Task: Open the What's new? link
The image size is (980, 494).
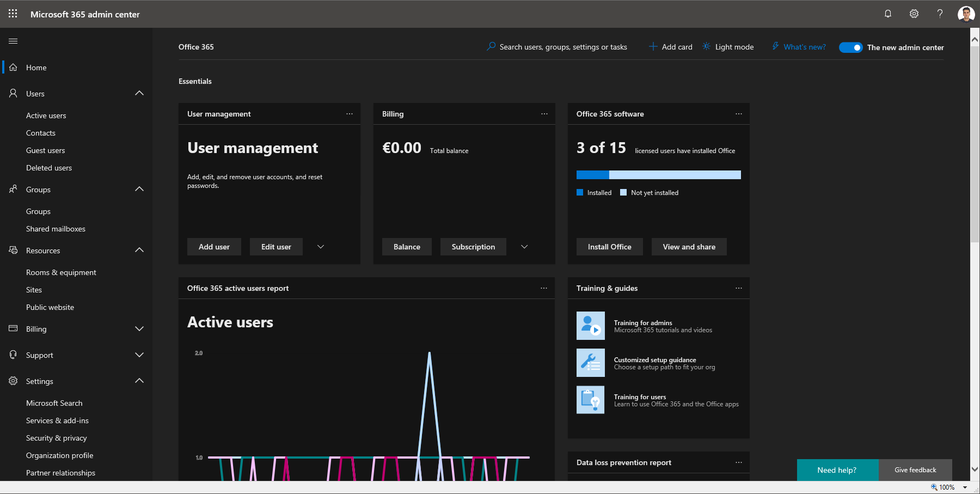Action: click(805, 47)
